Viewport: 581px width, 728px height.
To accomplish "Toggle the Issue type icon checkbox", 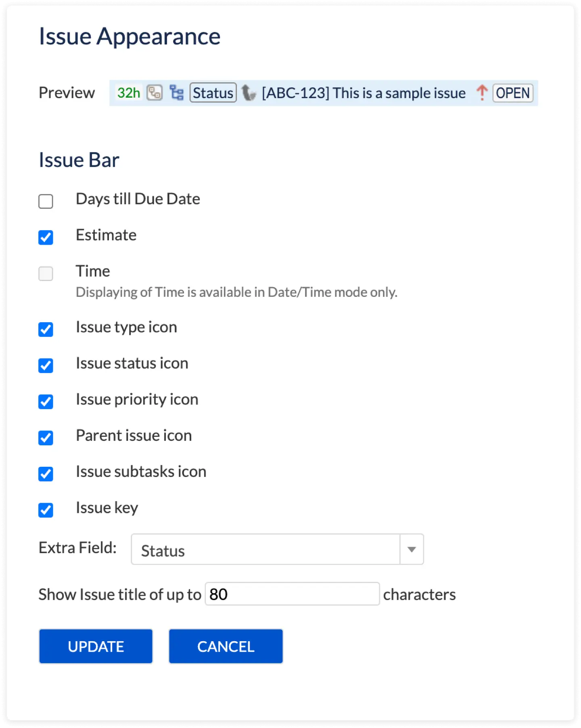I will coord(46,329).
